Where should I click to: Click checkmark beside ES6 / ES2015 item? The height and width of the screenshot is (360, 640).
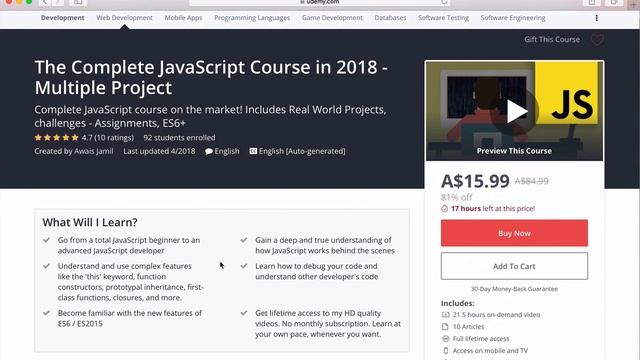[x=47, y=313]
